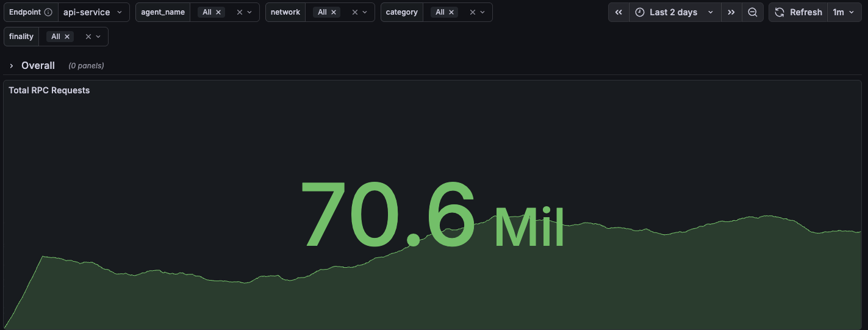The image size is (868, 330).
Task: Clear the category filter value
Action: (473, 12)
